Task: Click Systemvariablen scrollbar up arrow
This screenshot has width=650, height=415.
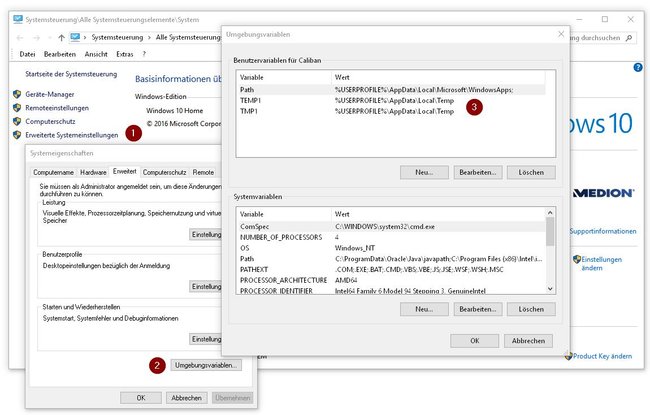Action: point(550,213)
